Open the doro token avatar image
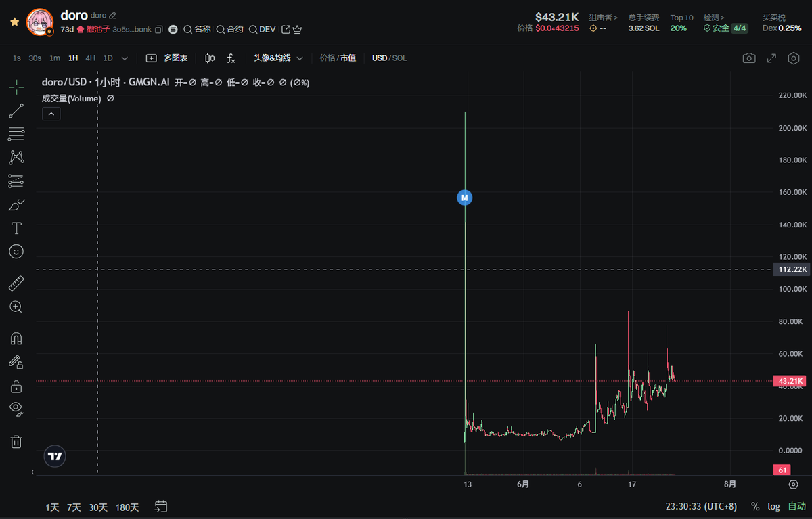Screen dimensions: 812x519 [x=40, y=22]
